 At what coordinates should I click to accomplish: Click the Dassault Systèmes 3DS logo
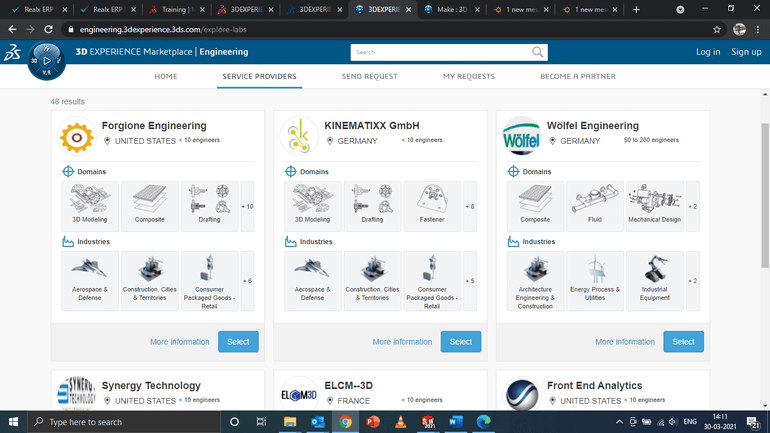click(12, 52)
